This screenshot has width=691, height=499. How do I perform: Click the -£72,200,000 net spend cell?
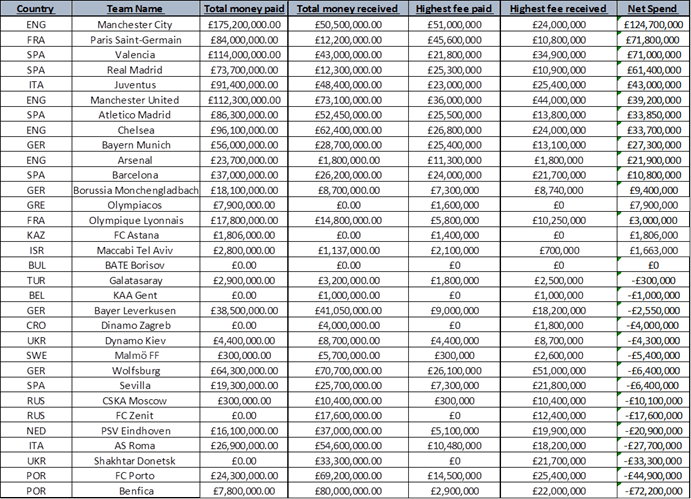(x=653, y=491)
